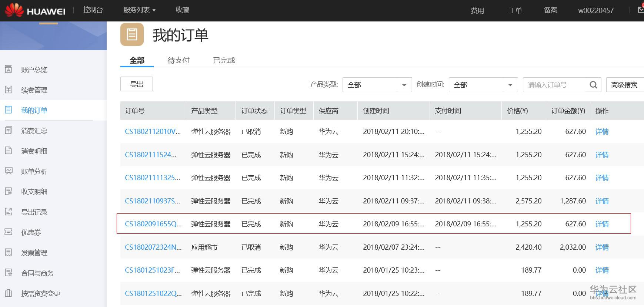The image size is (644, 307).
Task: Select 账户总览 in the sidebar
Action: click(34, 70)
